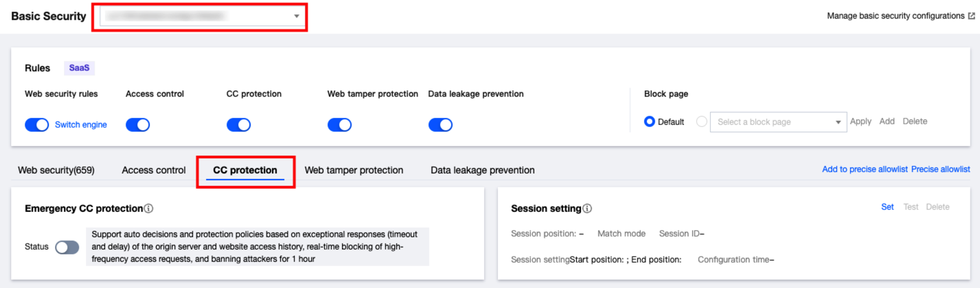The image size is (980, 288).
Task: Select the Default block page radio button
Action: coord(650,122)
